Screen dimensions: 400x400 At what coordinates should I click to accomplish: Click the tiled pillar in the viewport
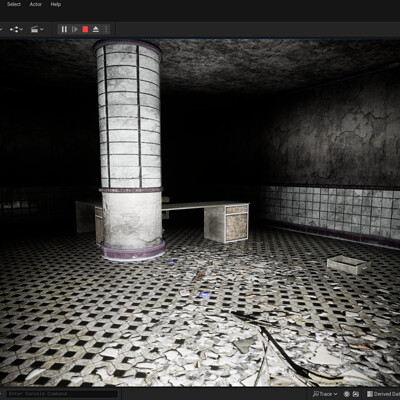pyautogui.click(x=130, y=150)
